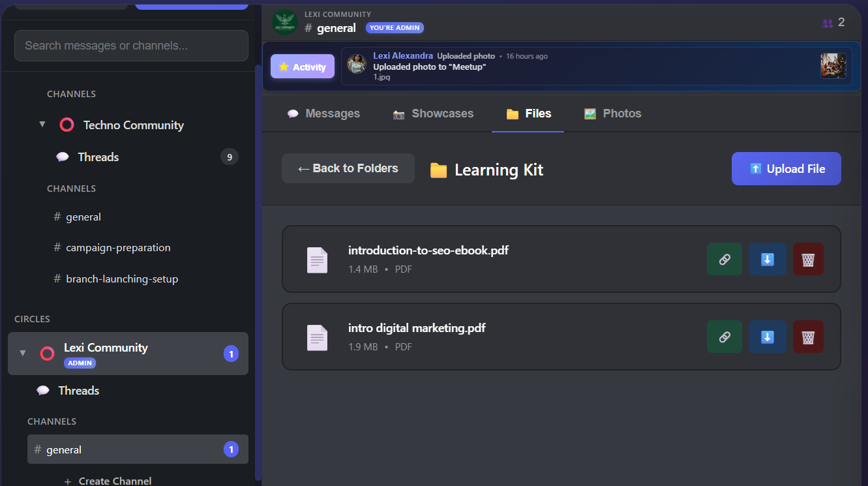
Task: Collapse the Lexi Community section
Action: (x=23, y=354)
